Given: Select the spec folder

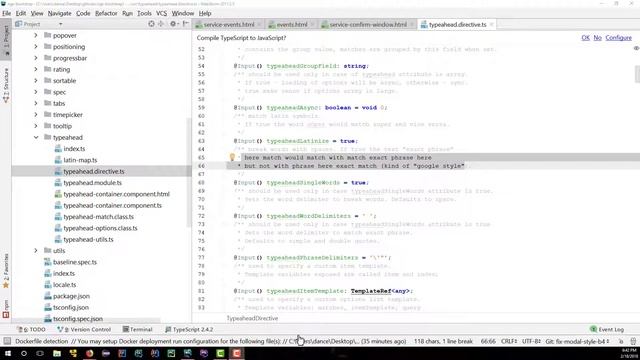Looking at the screenshot, I should (x=59, y=92).
